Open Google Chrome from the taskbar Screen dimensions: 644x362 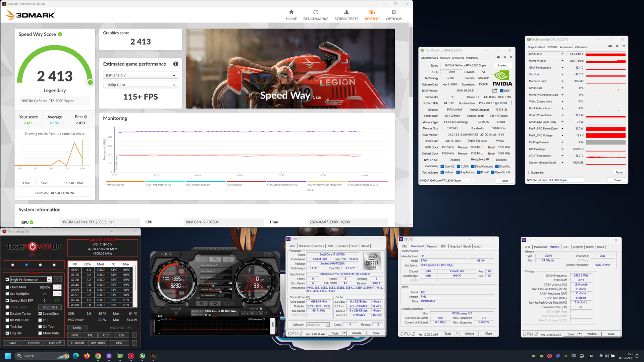[98, 356]
